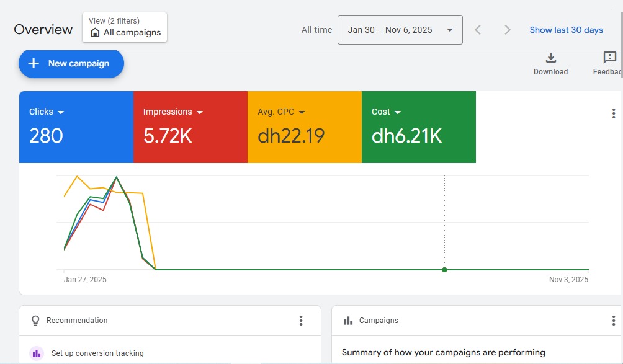Open the Clicks metric dropdown
Image resolution: width=623 pixels, height=364 pixels.
point(61,112)
